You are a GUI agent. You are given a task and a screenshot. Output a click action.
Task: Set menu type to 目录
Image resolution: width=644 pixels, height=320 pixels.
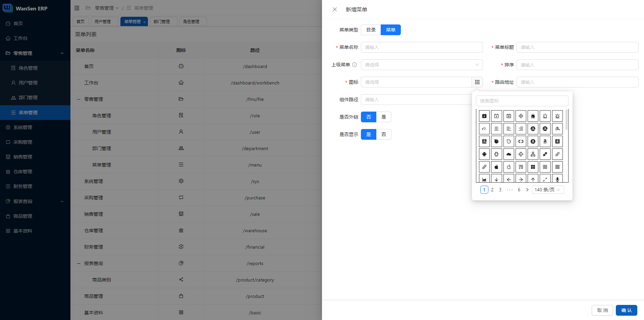point(371,30)
